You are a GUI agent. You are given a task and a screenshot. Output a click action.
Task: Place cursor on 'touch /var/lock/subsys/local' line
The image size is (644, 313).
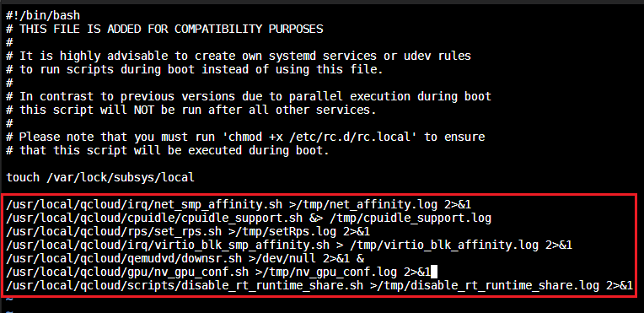click(100, 178)
